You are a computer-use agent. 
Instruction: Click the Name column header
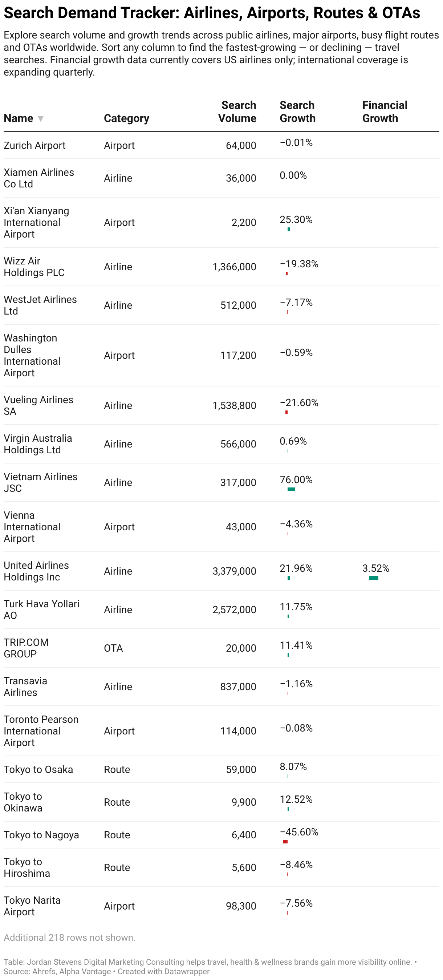click(19, 118)
